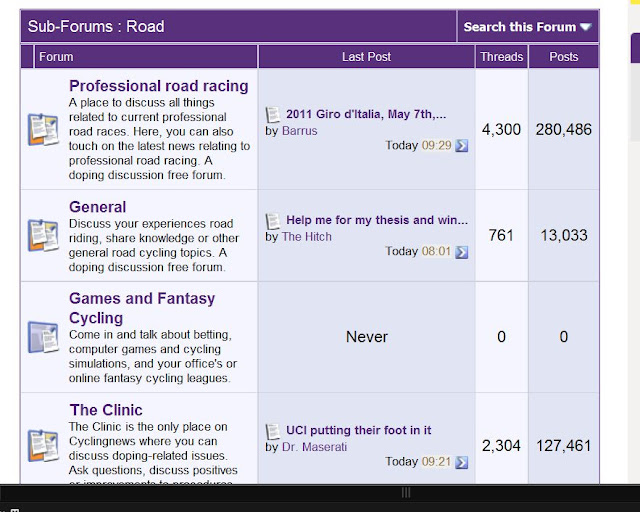Click the post icon beside UCI putting their foot
This screenshot has height=512, width=640.
pyautogui.click(x=273, y=431)
